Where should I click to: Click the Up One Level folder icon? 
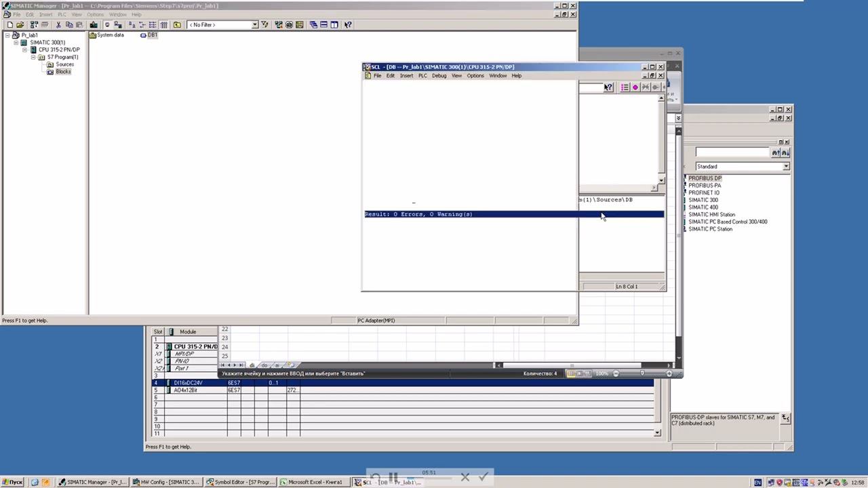pyautogui.click(x=177, y=24)
